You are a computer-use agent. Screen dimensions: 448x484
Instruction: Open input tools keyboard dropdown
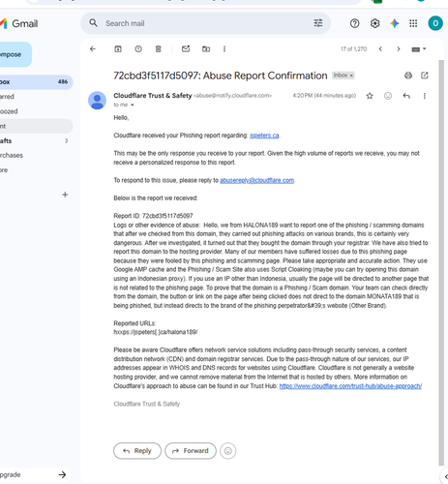coord(419,49)
